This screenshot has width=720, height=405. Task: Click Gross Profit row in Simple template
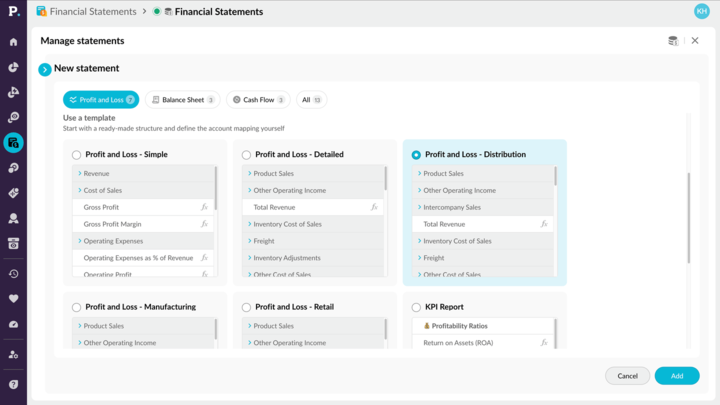click(x=143, y=207)
